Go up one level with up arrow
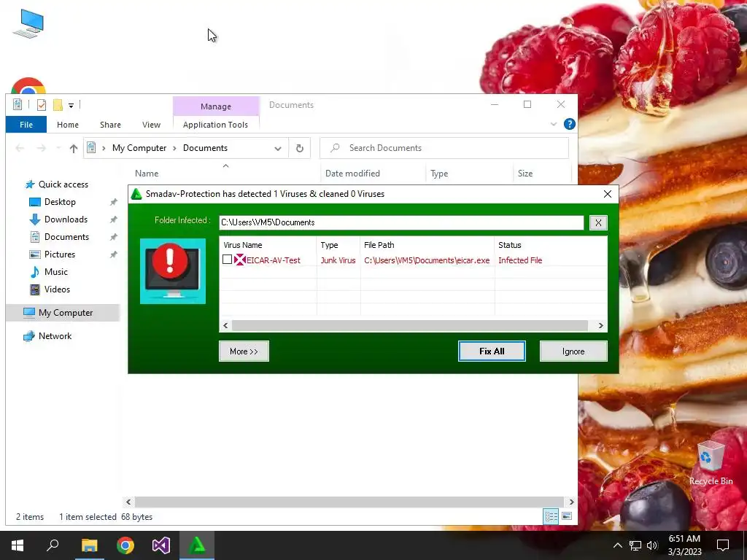The width and height of the screenshot is (747, 560). [x=74, y=148]
